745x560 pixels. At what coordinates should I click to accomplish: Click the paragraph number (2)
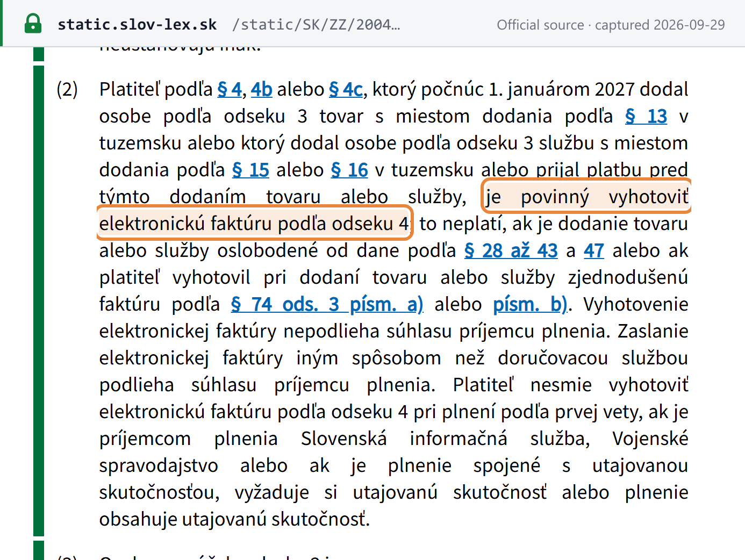point(67,89)
